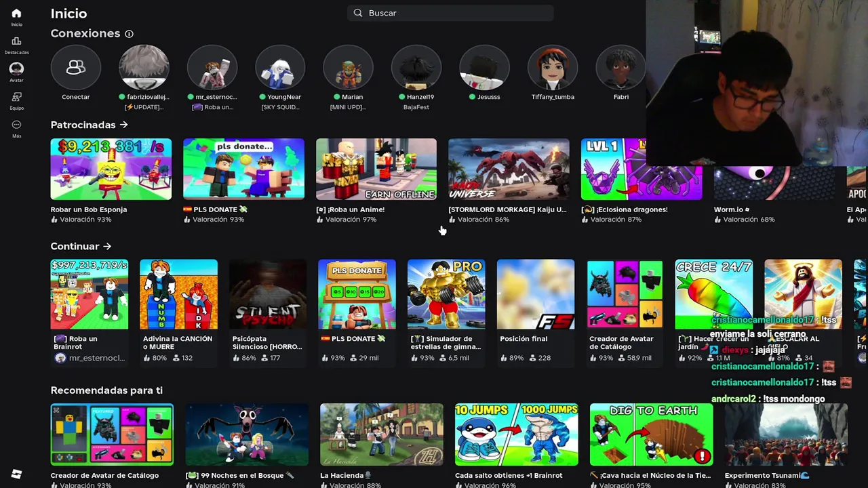Open Roba un Brainrot in Continuar

pyautogui.click(x=90, y=294)
